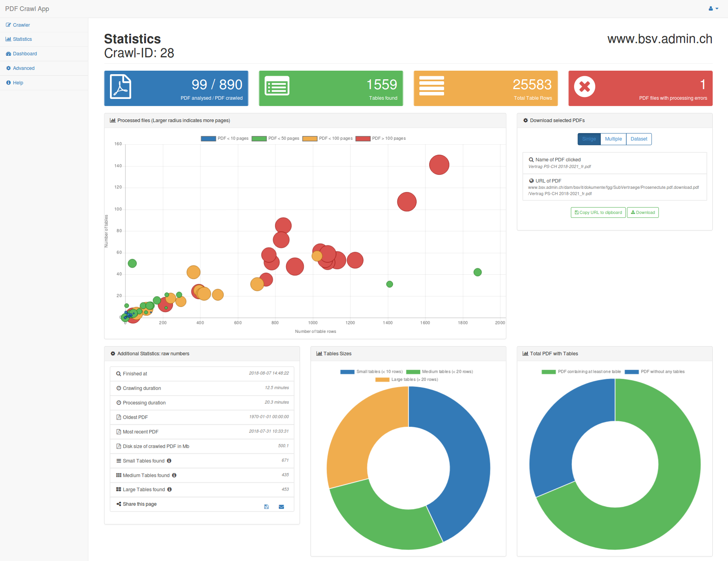
Task: Click the Share this page label
Action: click(139, 504)
